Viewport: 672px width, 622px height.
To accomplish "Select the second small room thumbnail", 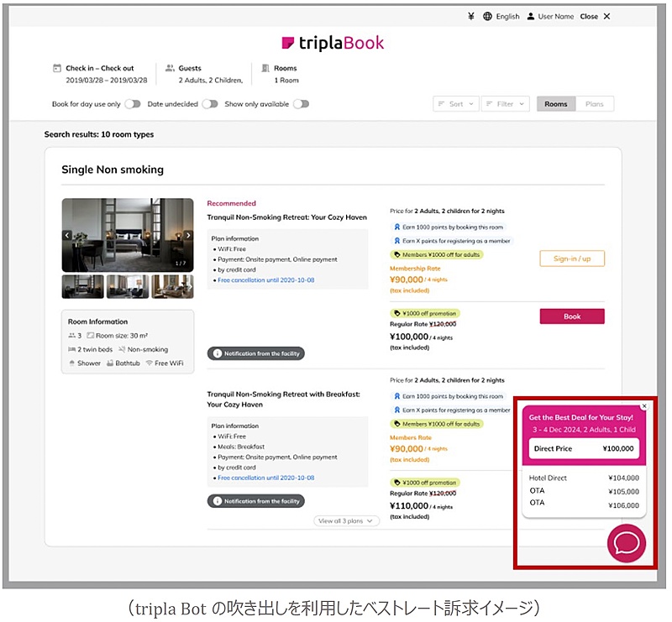I will point(128,286).
